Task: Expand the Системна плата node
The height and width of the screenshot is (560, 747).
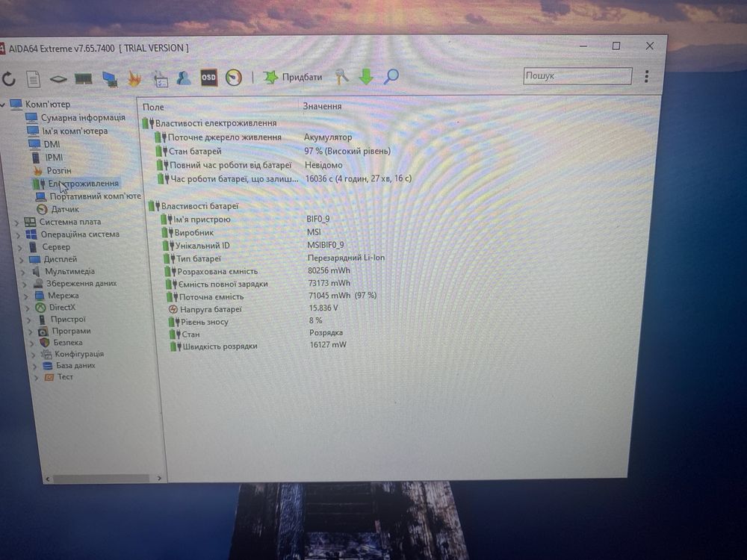Action: coord(16,223)
